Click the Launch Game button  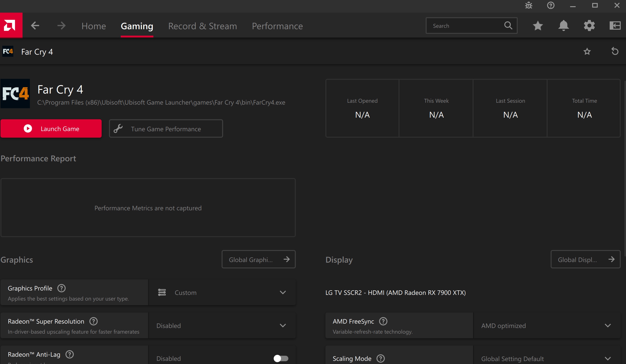click(51, 129)
